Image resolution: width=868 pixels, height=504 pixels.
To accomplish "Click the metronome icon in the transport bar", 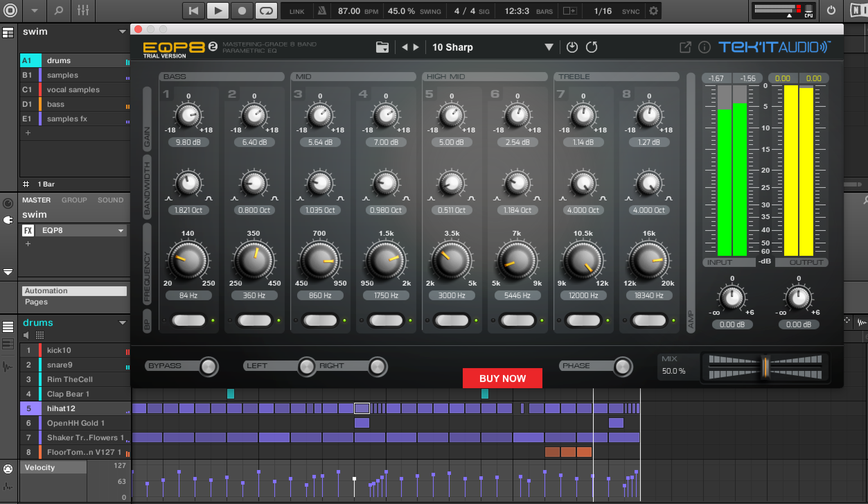I will point(322,11).
